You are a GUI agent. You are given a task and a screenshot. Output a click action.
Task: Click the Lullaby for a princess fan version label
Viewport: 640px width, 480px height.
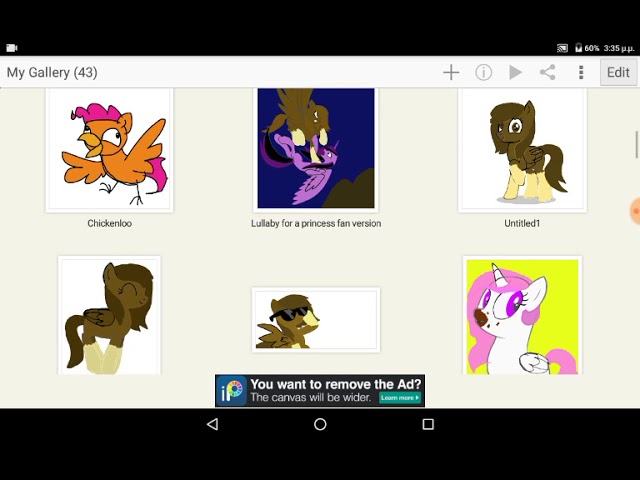tap(316, 223)
